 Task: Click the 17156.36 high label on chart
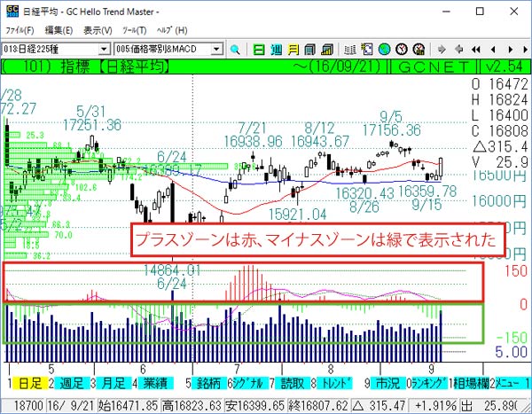(x=392, y=130)
